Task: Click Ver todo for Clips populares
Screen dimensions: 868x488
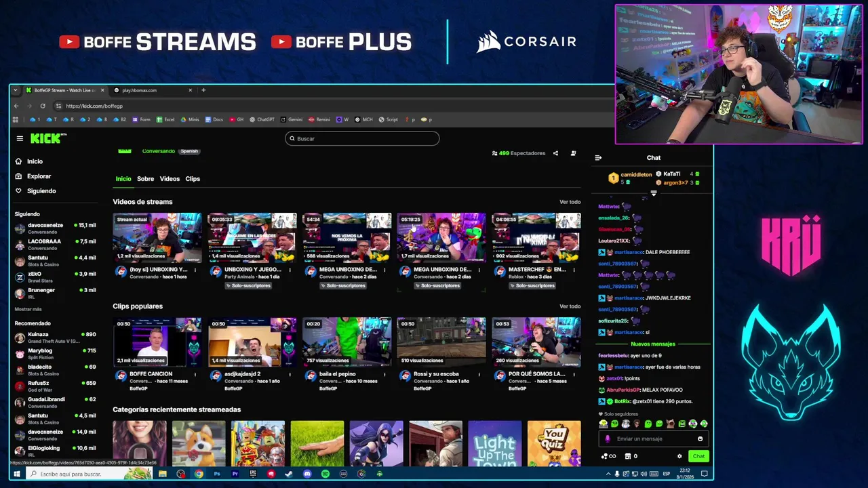Action: 570,306
